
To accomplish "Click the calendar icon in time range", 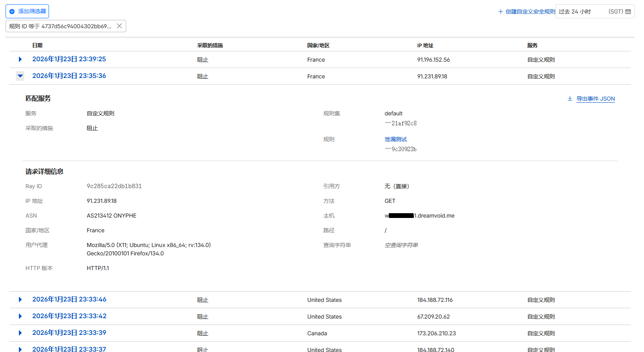I will click(x=628, y=12).
